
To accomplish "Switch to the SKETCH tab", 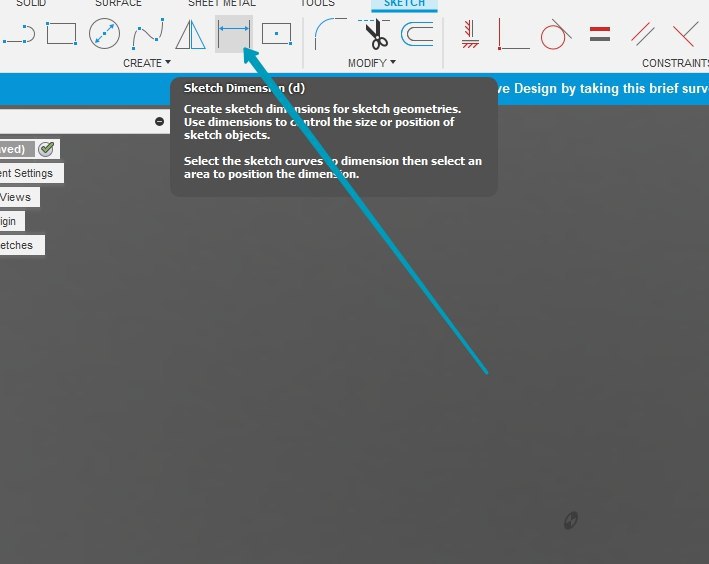I will coord(404,4).
